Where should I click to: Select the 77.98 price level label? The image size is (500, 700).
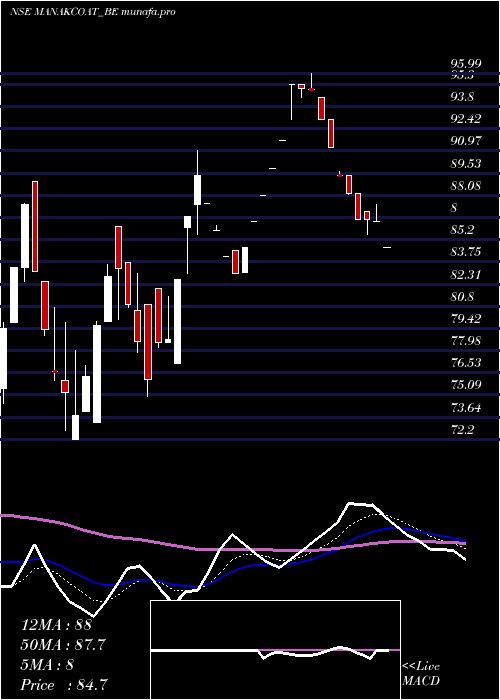467,341
